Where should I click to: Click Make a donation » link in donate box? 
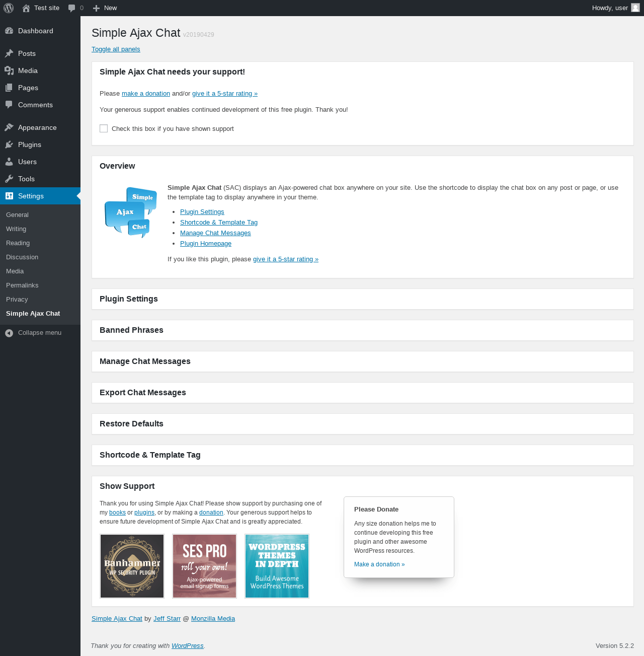point(379,564)
